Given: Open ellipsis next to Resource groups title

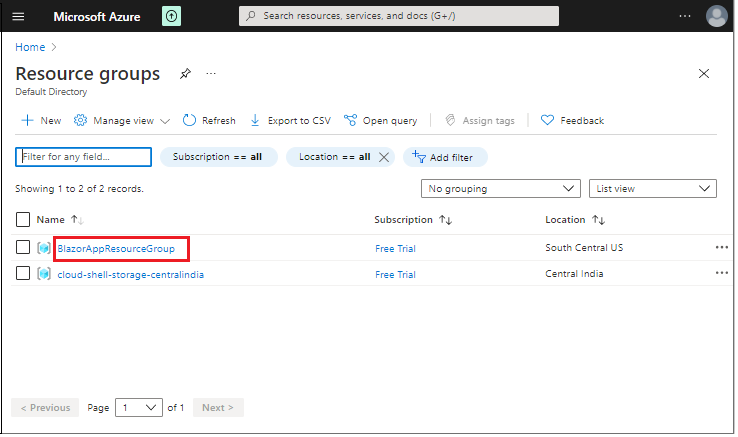Looking at the screenshot, I should point(211,73).
